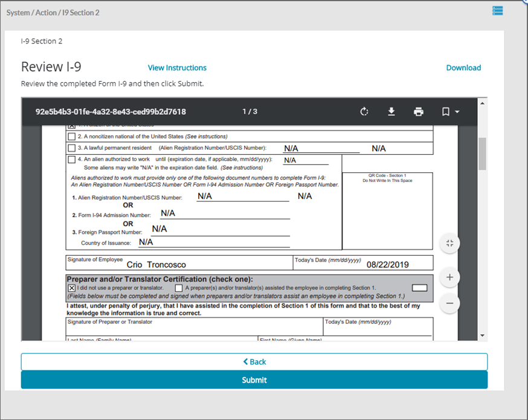Click the employee signature Crio Troncosco
This screenshot has width=528, height=420.
click(156, 265)
